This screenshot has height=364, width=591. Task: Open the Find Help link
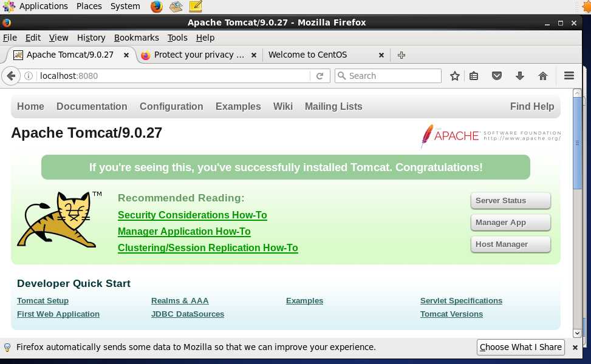point(532,107)
